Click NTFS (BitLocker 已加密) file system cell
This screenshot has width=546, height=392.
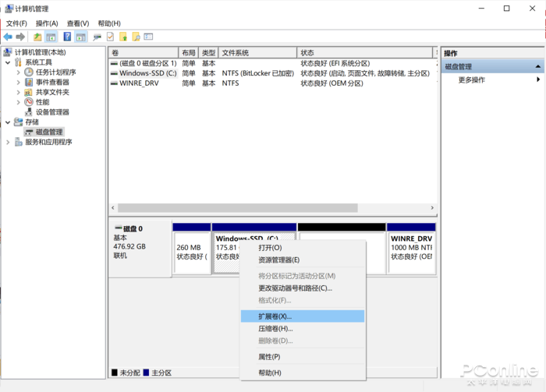[257, 73]
